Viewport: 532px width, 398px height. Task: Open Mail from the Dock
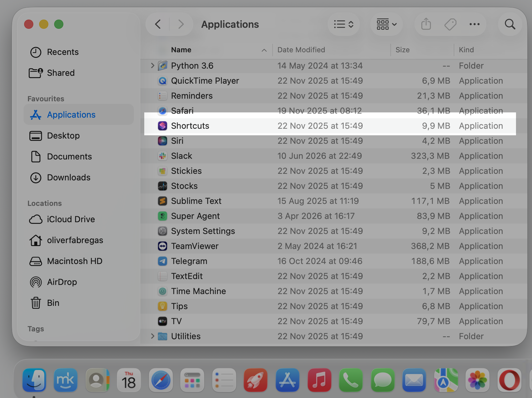(414, 380)
